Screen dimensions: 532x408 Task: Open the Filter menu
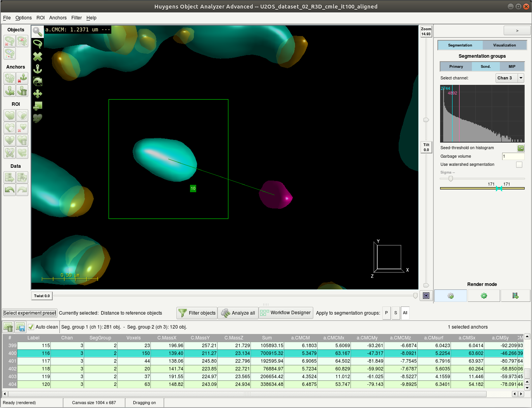(x=76, y=18)
